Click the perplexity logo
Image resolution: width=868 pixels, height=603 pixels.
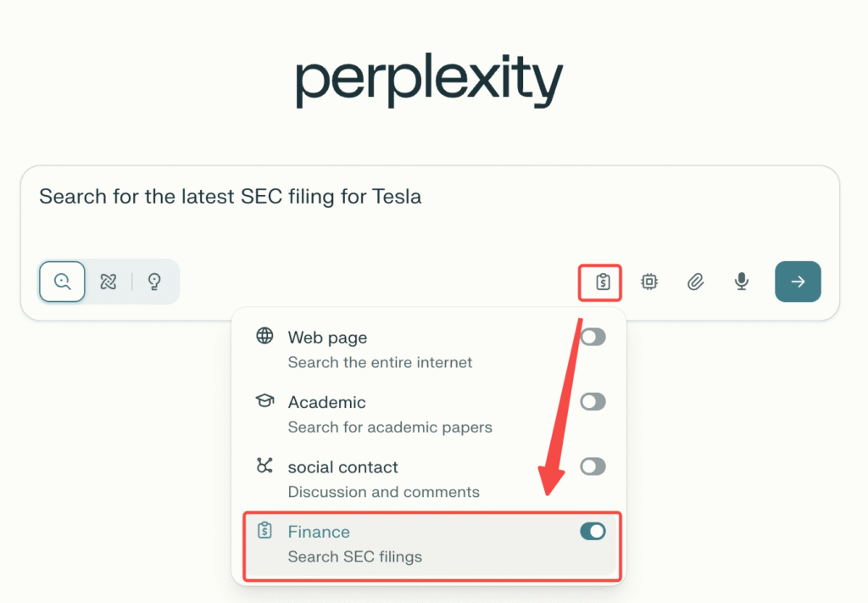[x=429, y=82]
